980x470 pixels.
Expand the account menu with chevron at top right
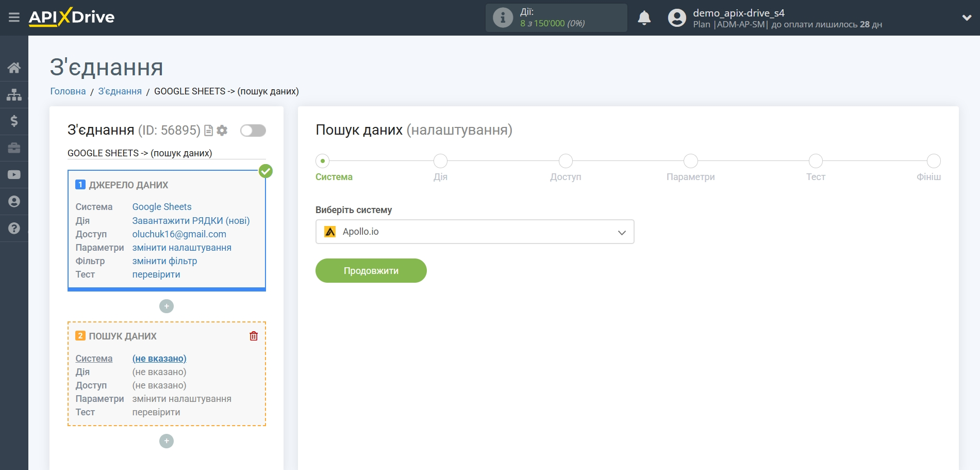point(967,17)
